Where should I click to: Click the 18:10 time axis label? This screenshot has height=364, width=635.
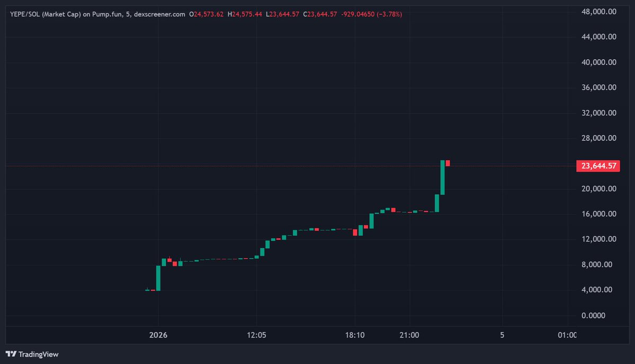pyautogui.click(x=355, y=335)
